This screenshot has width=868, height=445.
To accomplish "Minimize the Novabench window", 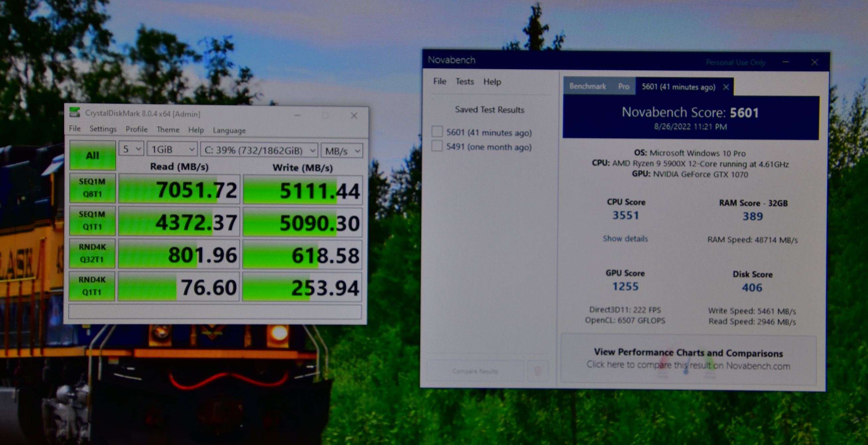I will pos(785,62).
